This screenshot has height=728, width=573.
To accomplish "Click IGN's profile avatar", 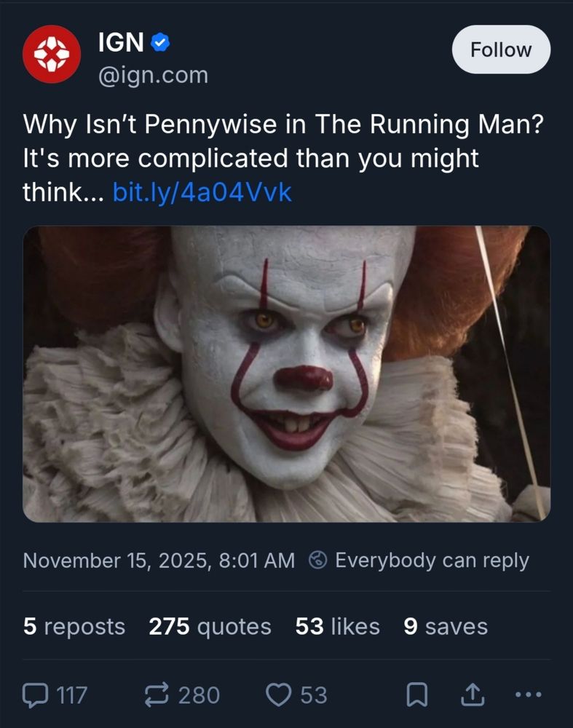I will click(52, 53).
